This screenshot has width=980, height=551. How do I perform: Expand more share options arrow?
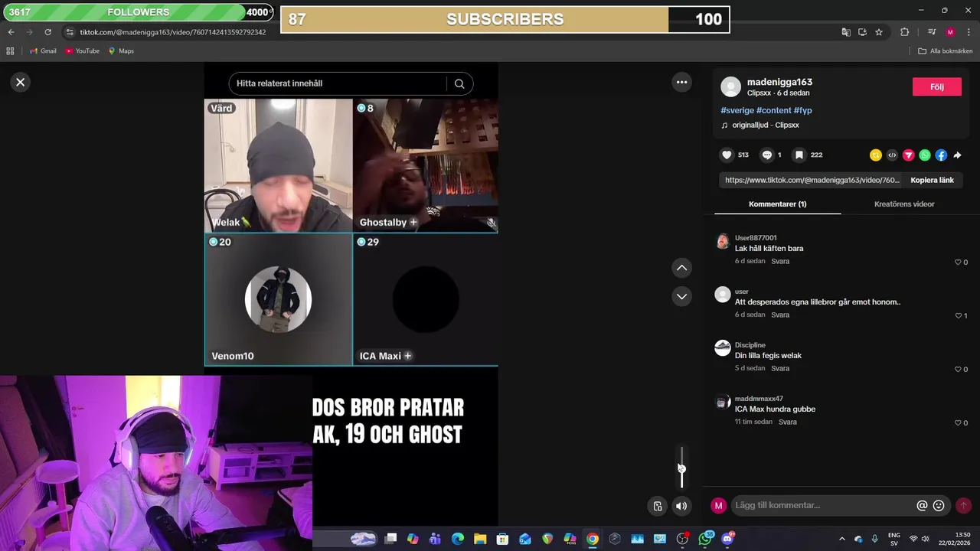click(x=957, y=155)
